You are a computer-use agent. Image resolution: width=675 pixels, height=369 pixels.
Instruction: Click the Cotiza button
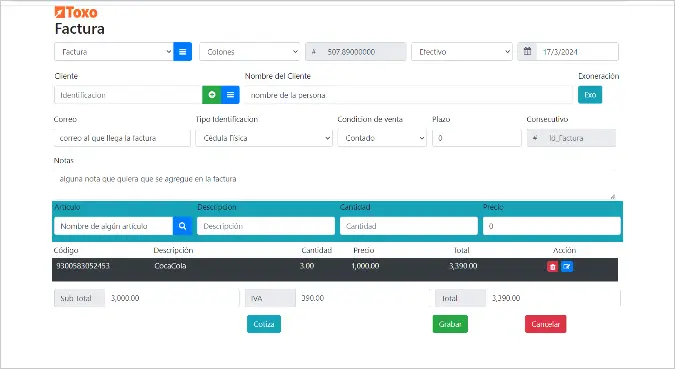click(264, 324)
